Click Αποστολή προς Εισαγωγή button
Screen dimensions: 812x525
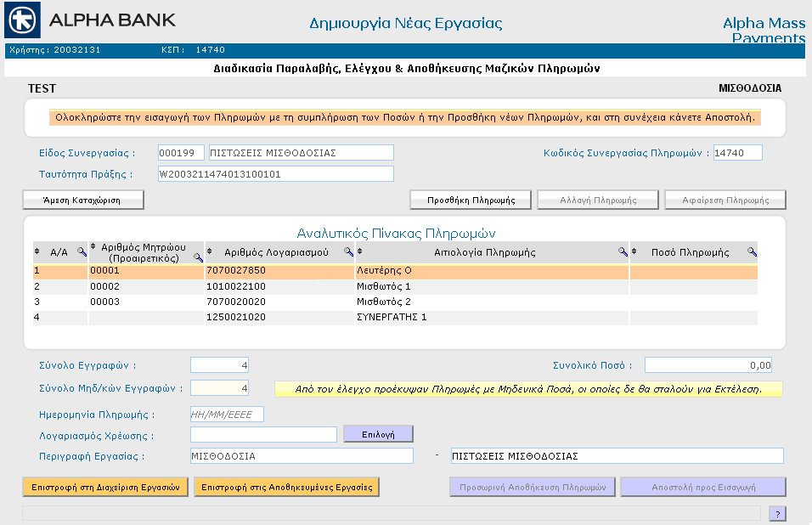[703, 488]
